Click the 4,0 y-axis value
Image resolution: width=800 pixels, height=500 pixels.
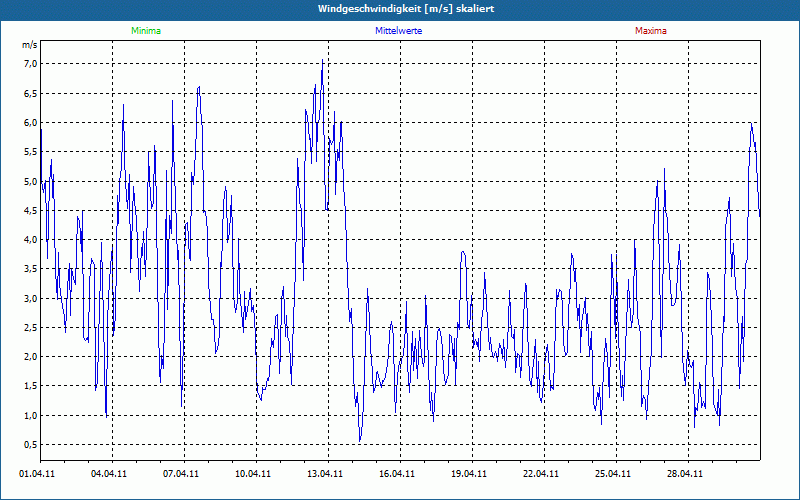31,239
